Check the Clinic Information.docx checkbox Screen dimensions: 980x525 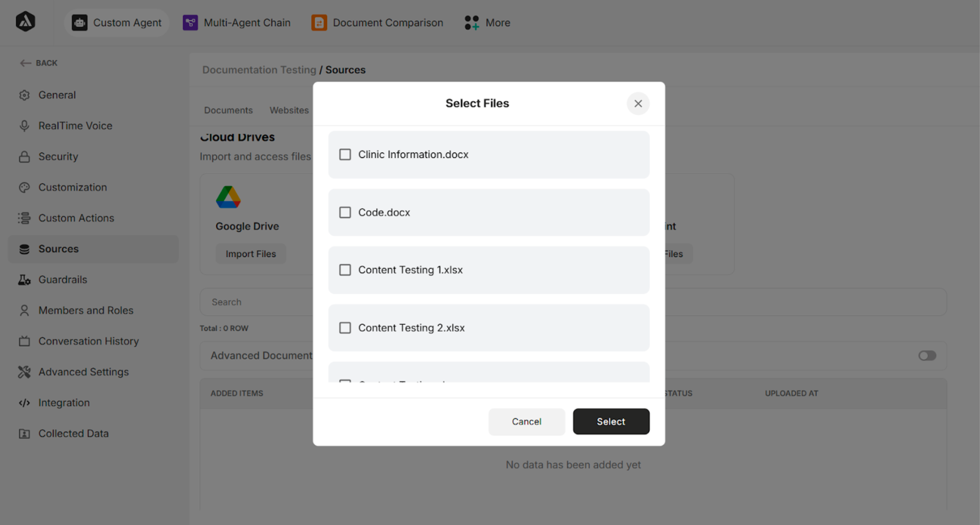point(345,155)
